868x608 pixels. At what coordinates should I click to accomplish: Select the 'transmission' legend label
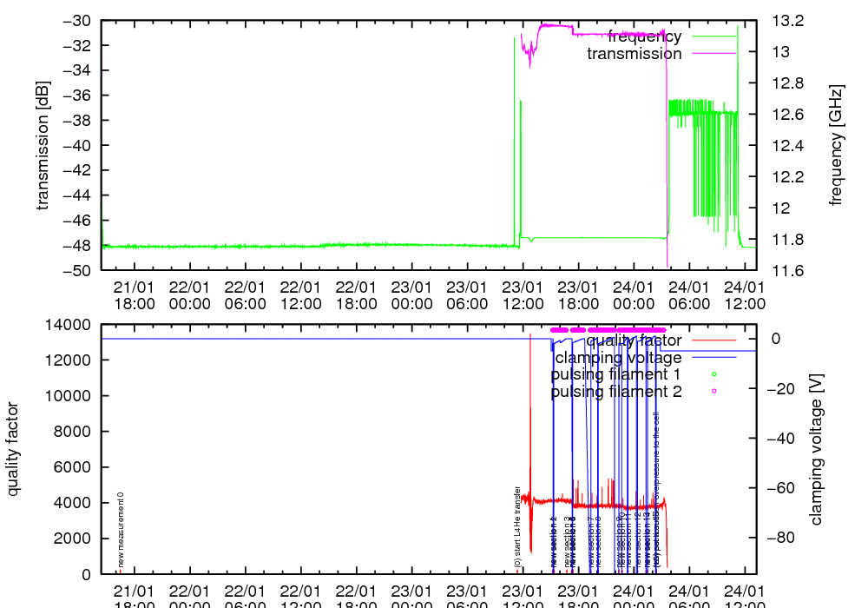[634, 54]
